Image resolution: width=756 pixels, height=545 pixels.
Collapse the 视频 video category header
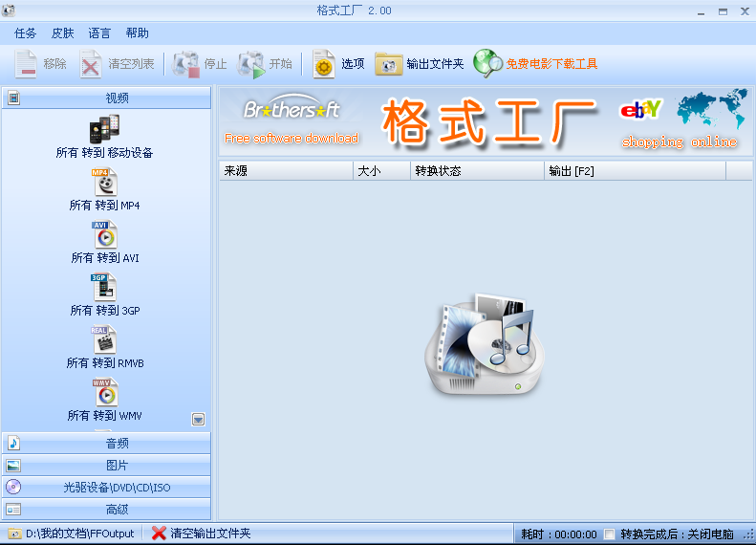(106, 98)
